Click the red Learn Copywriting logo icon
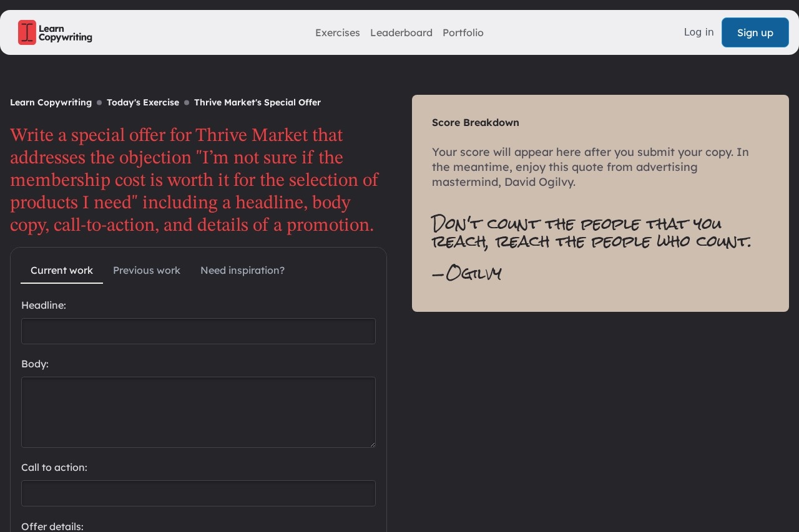This screenshot has width=799, height=532. pyautogui.click(x=27, y=32)
